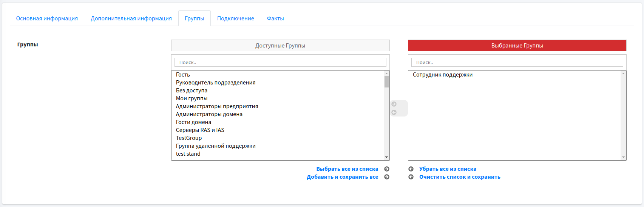Click arrow icon next to 'Добавить и сохранить все'
The height and width of the screenshot is (207, 644).
click(387, 177)
